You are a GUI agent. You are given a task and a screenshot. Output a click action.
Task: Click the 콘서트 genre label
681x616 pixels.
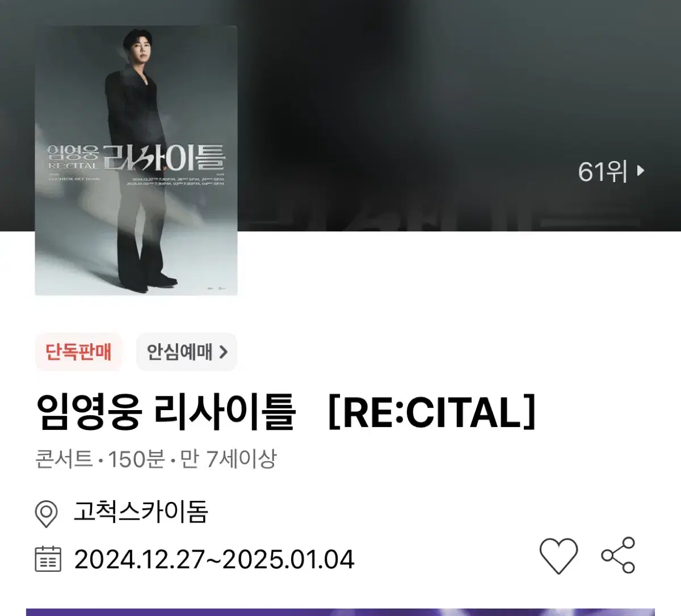pyautogui.click(x=64, y=458)
